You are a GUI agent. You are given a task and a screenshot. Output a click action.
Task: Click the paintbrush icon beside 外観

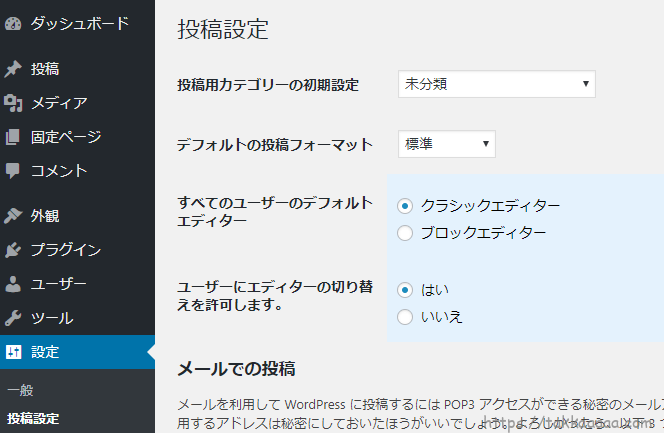(x=13, y=216)
